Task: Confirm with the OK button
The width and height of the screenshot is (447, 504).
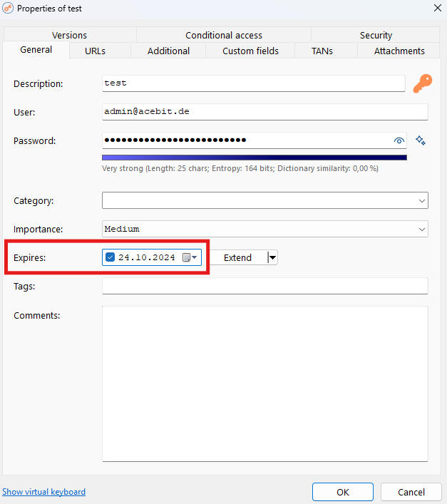Action: tap(343, 492)
